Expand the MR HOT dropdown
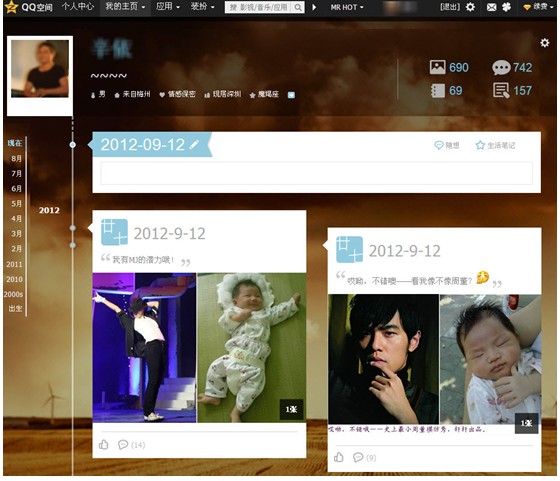Image resolution: width=560 pixels, height=481 pixels. [x=346, y=7]
